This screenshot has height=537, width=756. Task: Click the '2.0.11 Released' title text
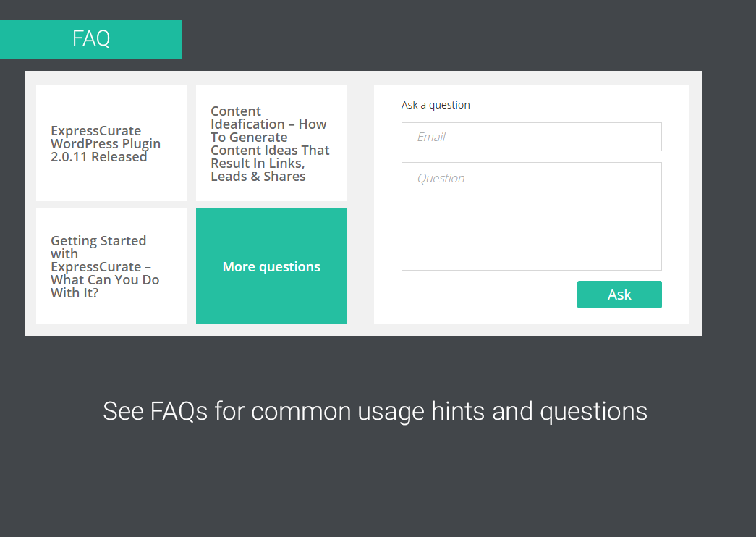[98, 157]
